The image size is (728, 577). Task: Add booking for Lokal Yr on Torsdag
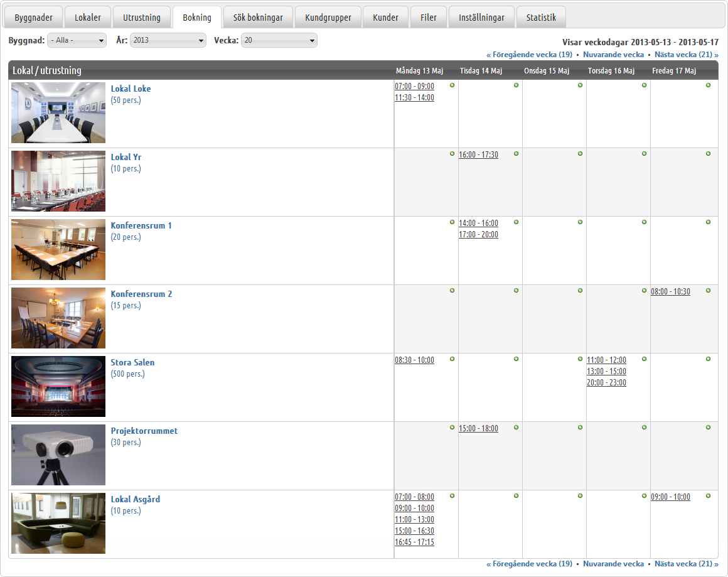(x=645, y=154)
